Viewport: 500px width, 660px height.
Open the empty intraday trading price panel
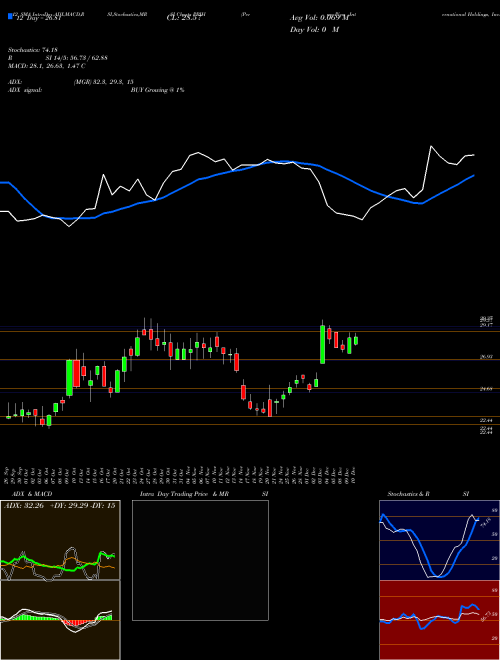pyautogui.click(x=200, y=560)
